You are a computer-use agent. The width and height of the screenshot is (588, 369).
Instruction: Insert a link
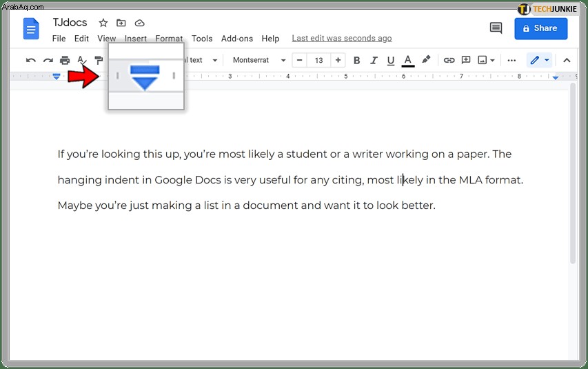[x=449, y=60]
